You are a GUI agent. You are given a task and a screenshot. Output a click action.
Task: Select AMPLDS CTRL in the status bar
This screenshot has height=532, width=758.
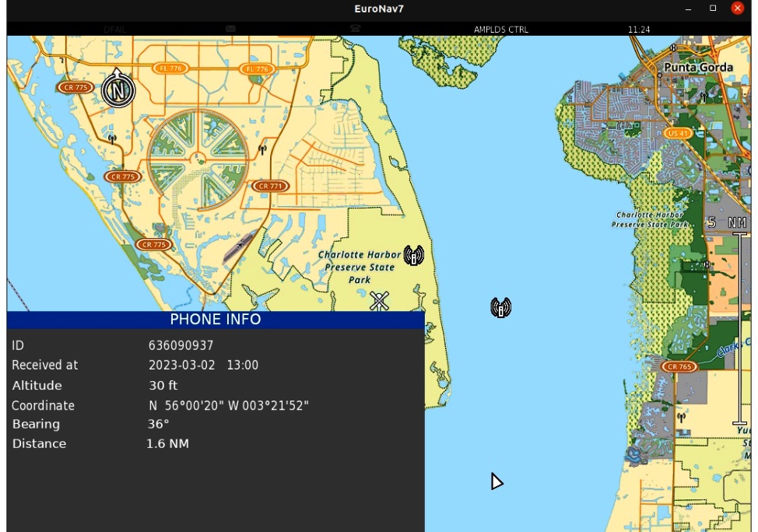500,30
